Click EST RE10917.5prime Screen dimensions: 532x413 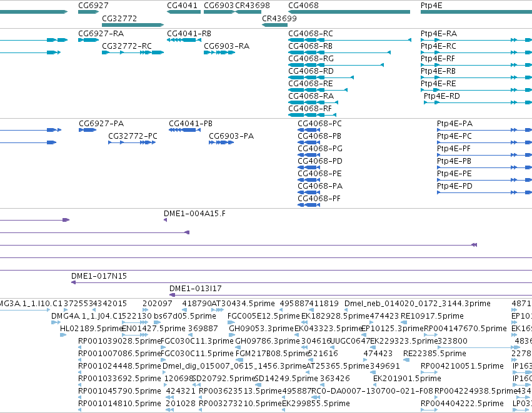pos(404,322)
